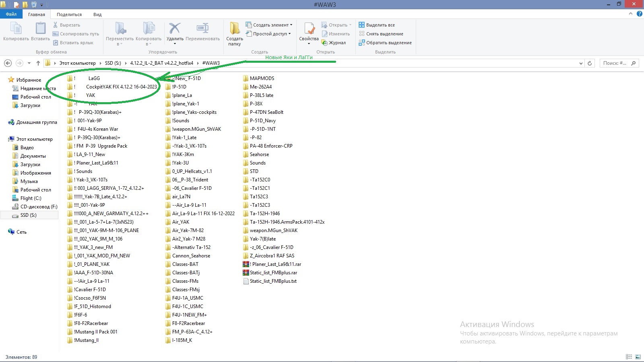This screenshot has height=362, width=644.
Task: Select the 'CockpitYAK FIX 4.12.2 16-04-2023' folder
Action: (112, 87)
